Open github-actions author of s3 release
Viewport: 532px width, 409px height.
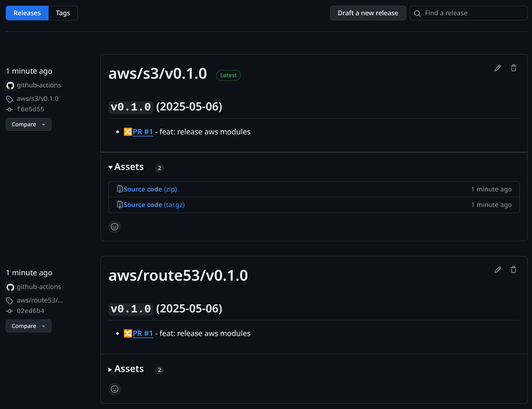[39, 85]
